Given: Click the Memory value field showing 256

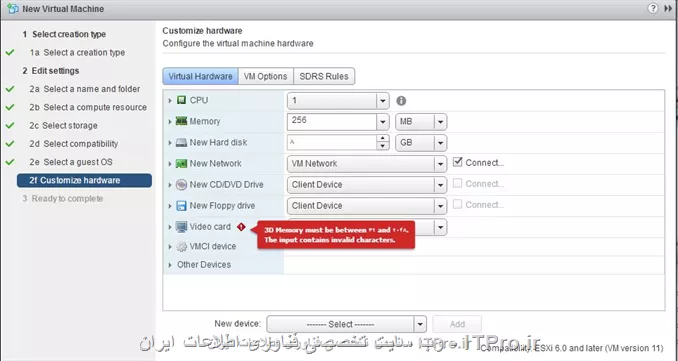Looking at the screenshot, I should [x=332, y=122].
